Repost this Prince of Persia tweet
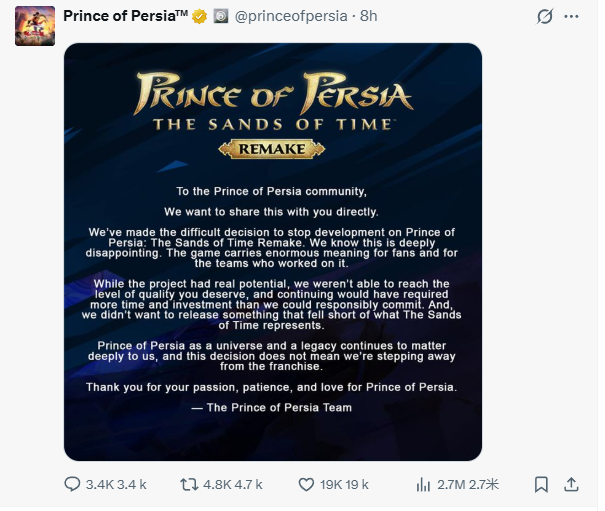Viewport: 605px width, 511px height. [186, 484]
